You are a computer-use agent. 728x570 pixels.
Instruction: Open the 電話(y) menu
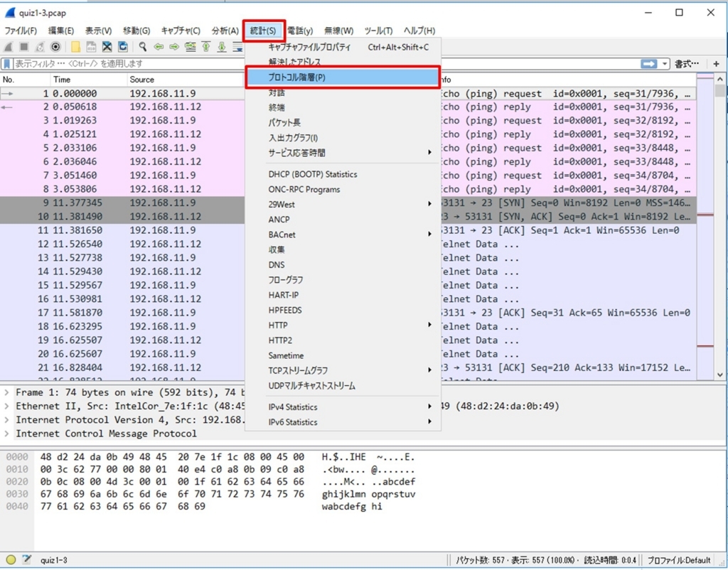click(300, 31)
